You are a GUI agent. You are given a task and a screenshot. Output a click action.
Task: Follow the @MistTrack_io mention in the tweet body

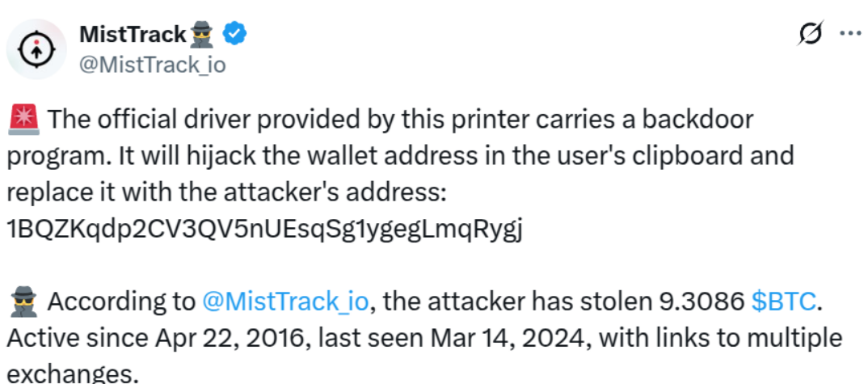point(285,302)
